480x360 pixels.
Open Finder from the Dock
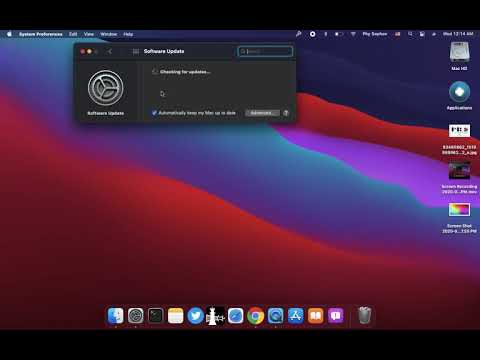click(116, 315)
